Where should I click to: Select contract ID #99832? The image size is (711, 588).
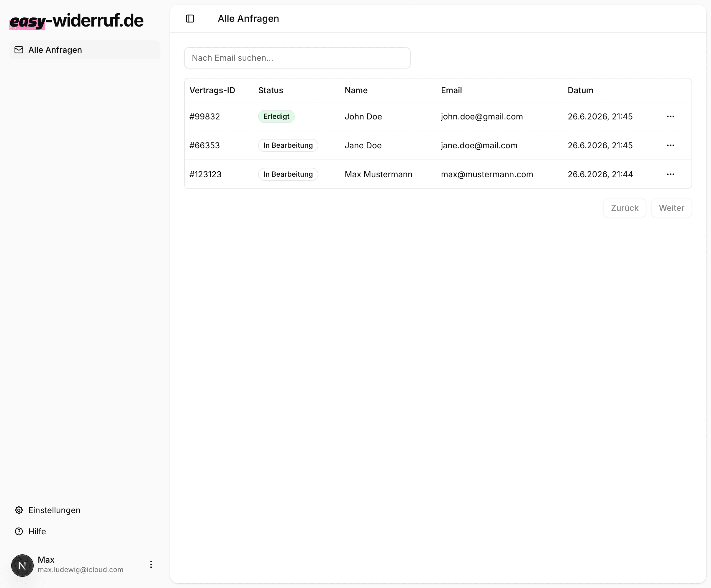204,116
